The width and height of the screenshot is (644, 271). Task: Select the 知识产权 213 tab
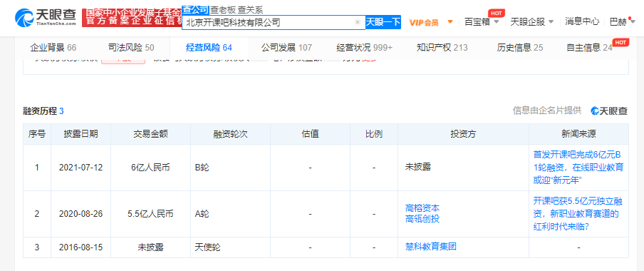click(x=442, y=48)
